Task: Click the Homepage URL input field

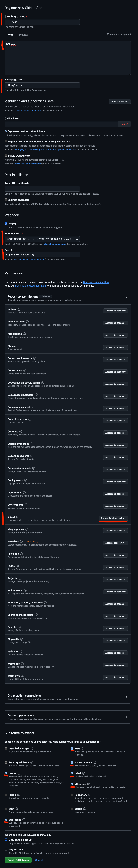Action: (x=42, y=85)
